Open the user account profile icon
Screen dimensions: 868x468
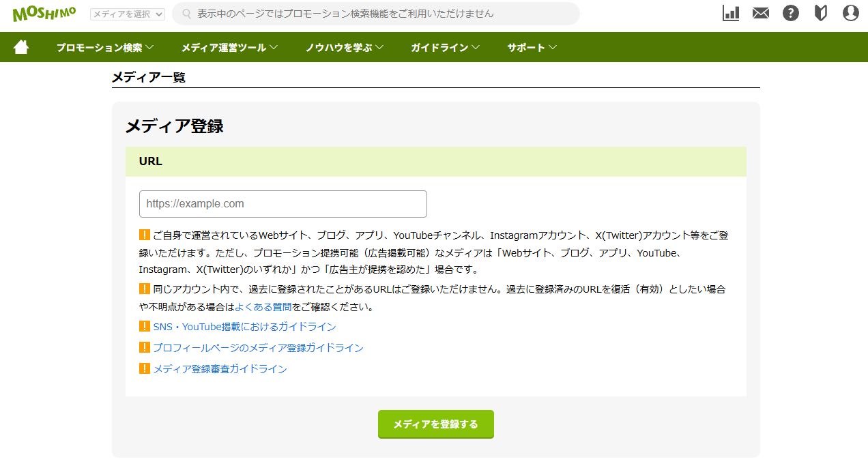point(851,13)
